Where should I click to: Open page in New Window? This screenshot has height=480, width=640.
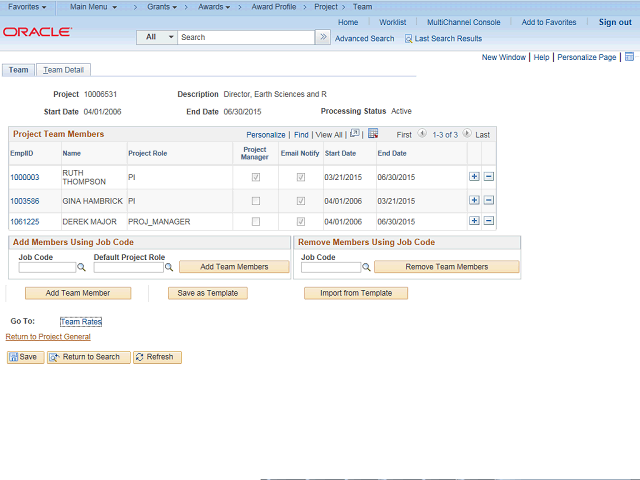(504, 57)
